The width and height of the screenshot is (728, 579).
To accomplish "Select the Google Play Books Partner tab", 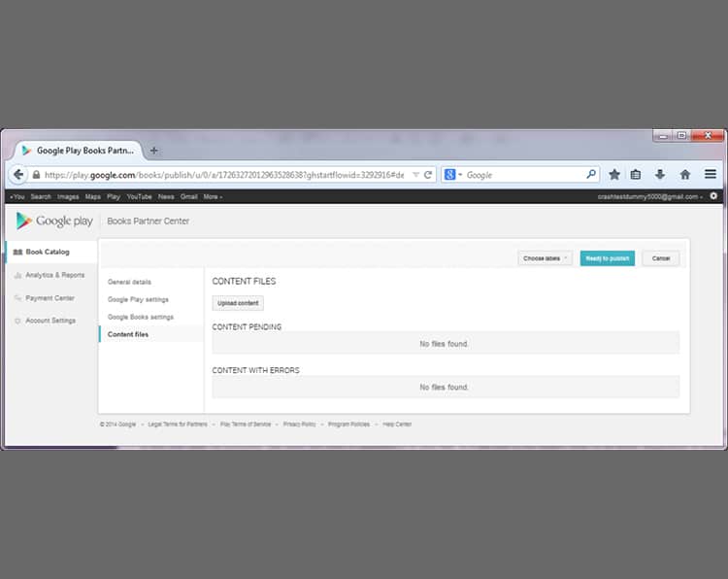I will pyautogui.click(x=78, y=151).
